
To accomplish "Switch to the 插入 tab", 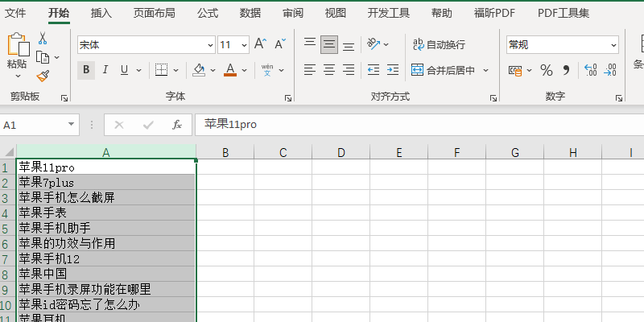I will tap(101, 13).
